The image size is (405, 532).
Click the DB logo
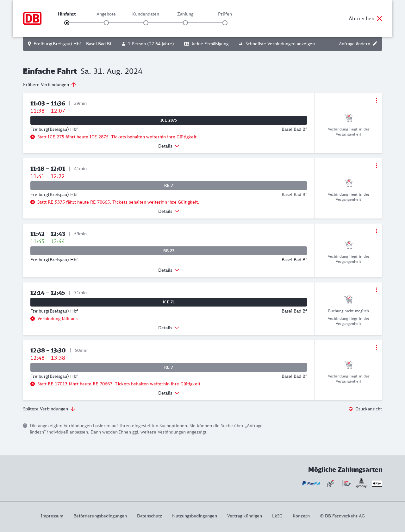(32, 18)
